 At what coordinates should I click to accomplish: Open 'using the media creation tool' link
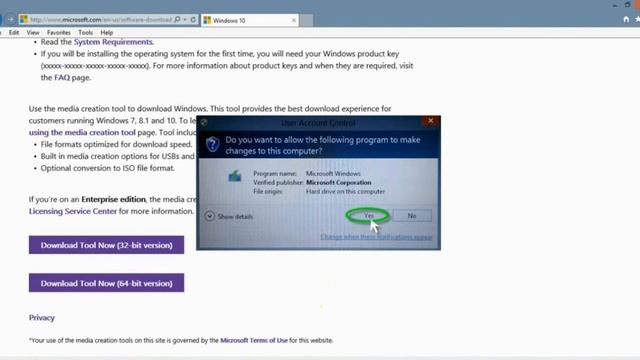point(82,132)
